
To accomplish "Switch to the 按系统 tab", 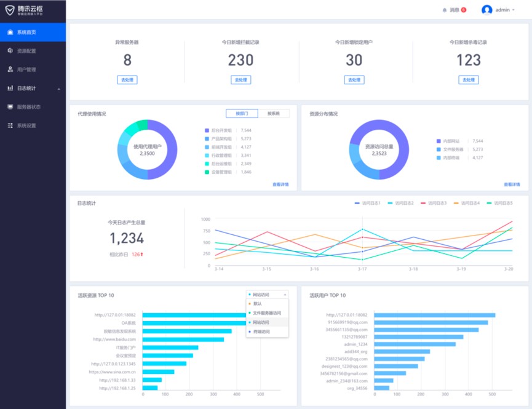I will coord(273,114).
